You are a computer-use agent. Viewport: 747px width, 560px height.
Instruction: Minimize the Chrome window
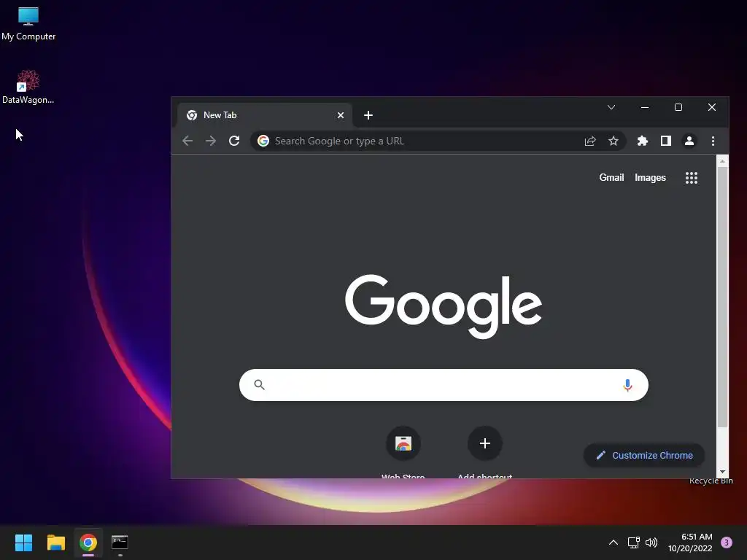(x=645, y=108)
